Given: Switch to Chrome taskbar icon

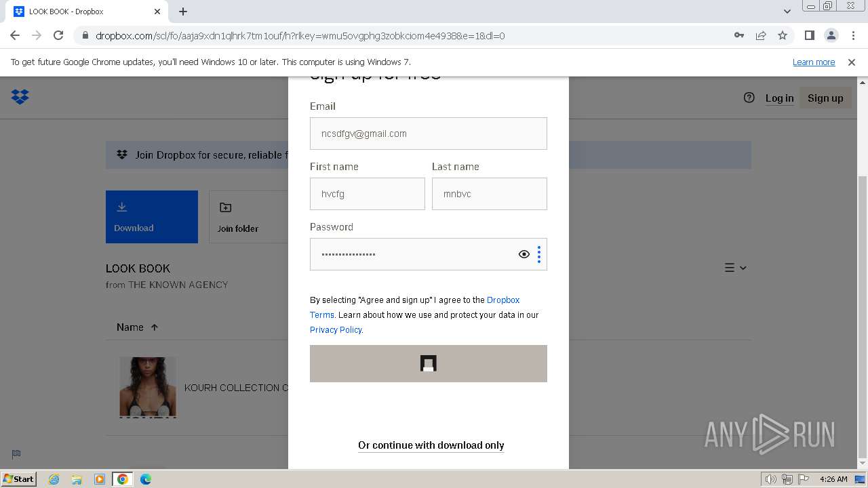Looking at the screenshot, I should point(123,479).
